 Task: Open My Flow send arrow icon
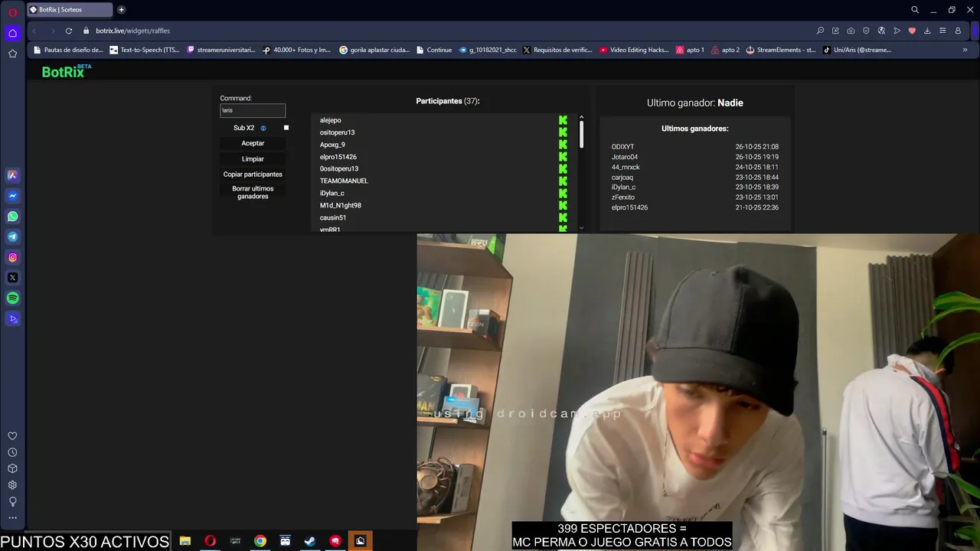point(897,31)
